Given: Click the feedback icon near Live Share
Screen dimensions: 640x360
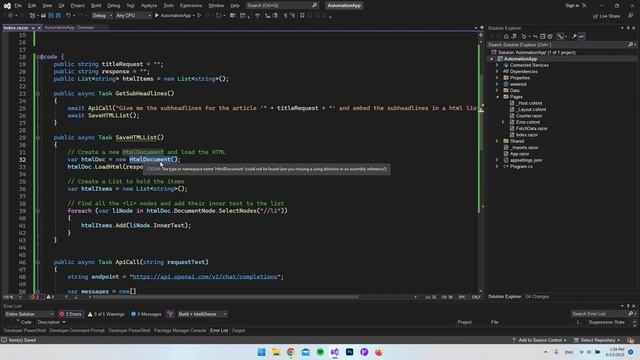Looking at the screenshot, I should click(631, 16).
